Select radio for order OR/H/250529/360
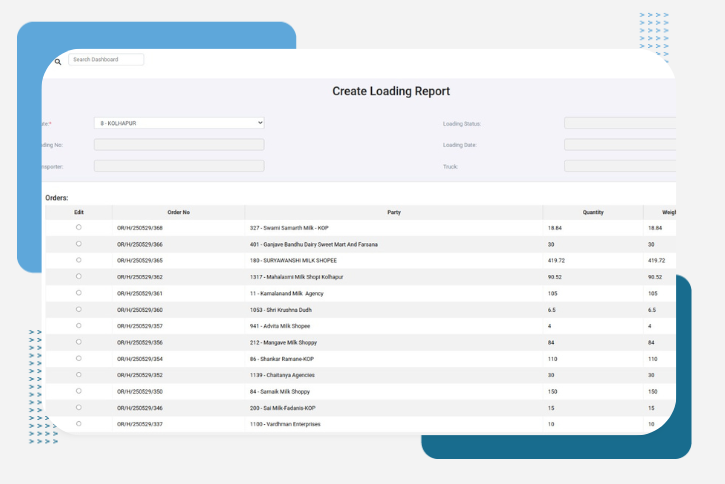 pos(79,309)
